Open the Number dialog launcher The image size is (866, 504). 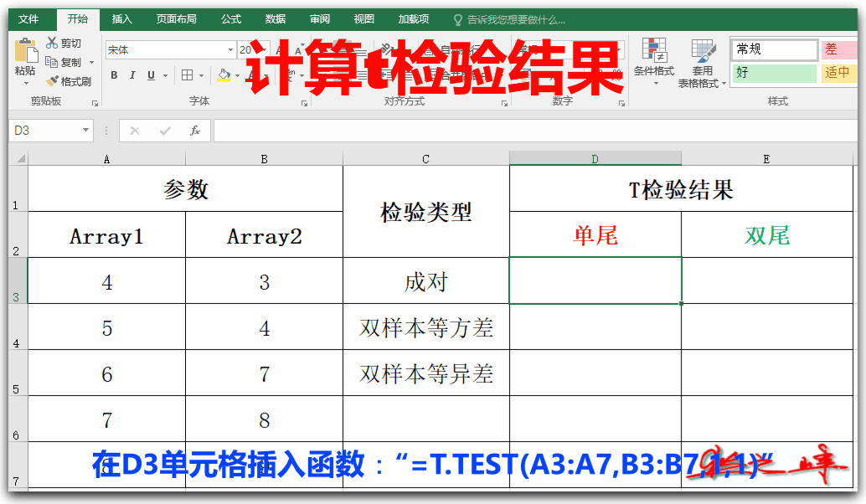[x=622, y=103]
